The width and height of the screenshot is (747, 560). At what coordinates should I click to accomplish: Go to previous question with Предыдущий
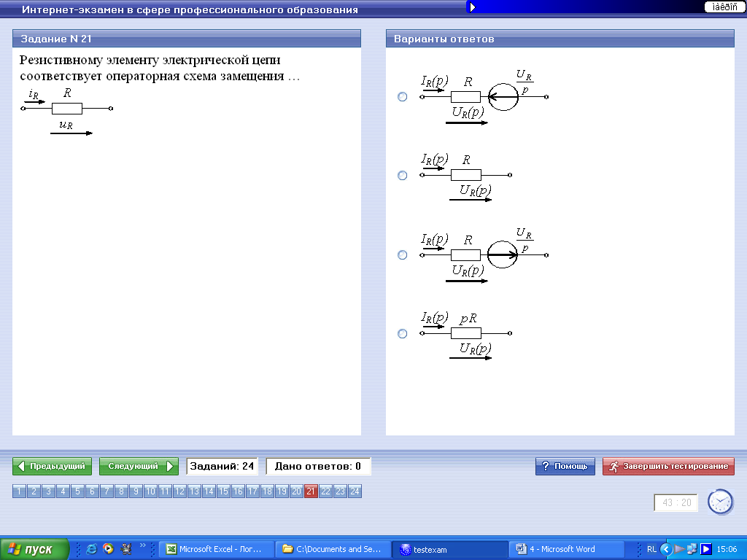pos(52,466)
